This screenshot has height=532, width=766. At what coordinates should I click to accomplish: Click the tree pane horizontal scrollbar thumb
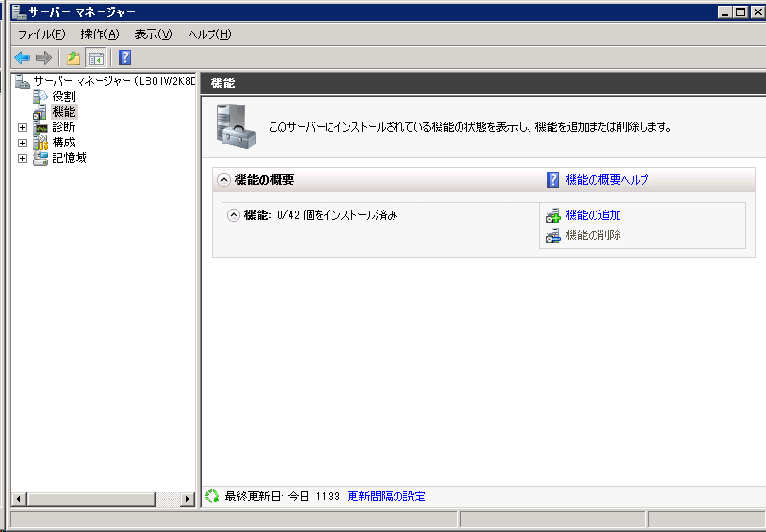tap(91, 499)
